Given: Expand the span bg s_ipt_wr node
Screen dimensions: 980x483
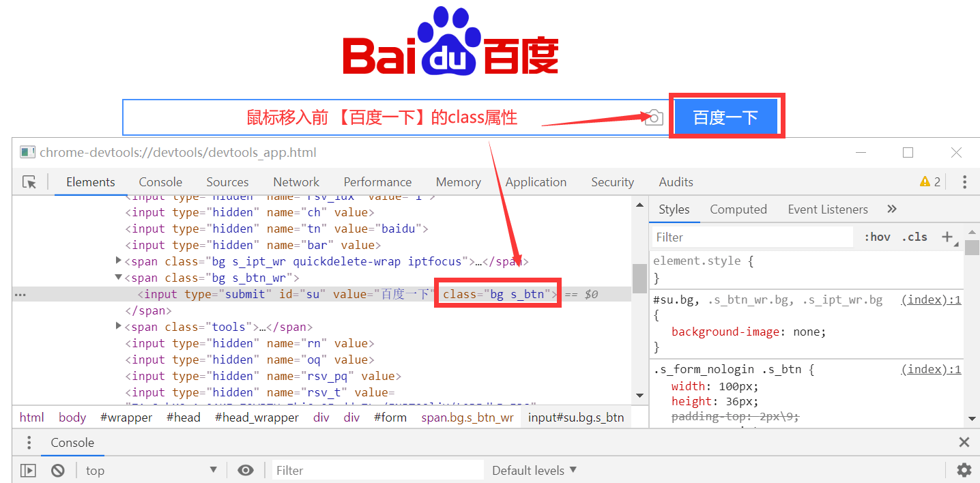Looking at the screenshot, I should pos(119,261).
